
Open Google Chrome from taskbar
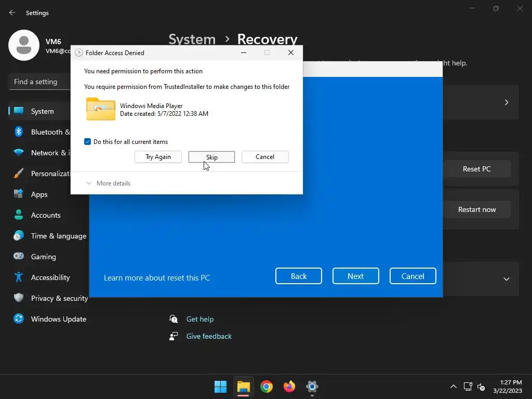(x=267, y=387)
